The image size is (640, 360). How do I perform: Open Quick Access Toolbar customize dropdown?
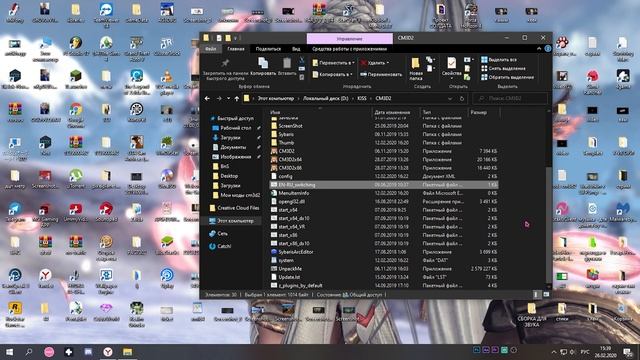pos(236,38)
